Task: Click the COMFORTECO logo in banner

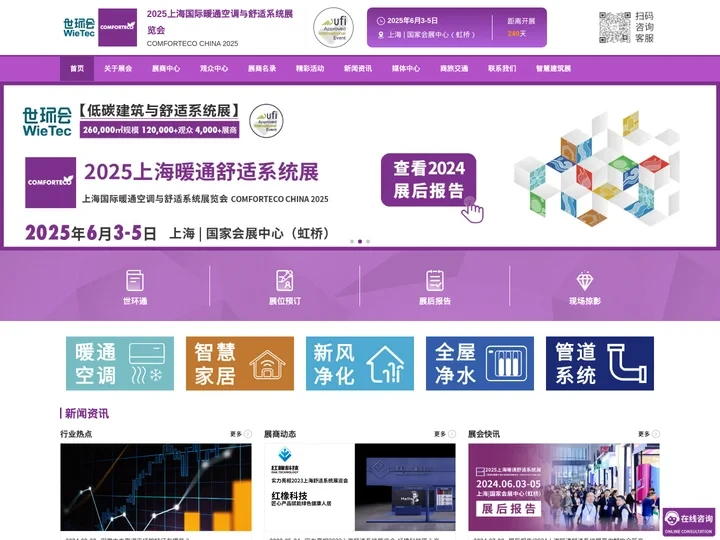Action: pyautogui.click(x=51, y=182)
